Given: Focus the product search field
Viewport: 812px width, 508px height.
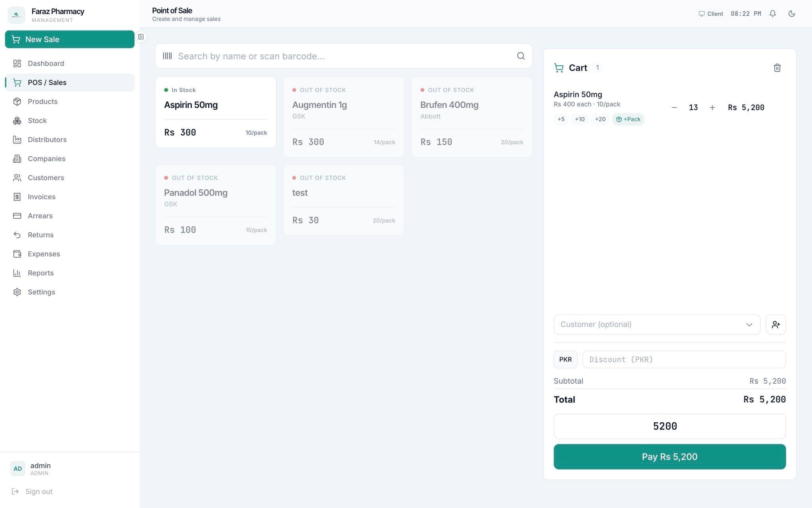Looking at the screenshot, I should (x=343, y=56).
